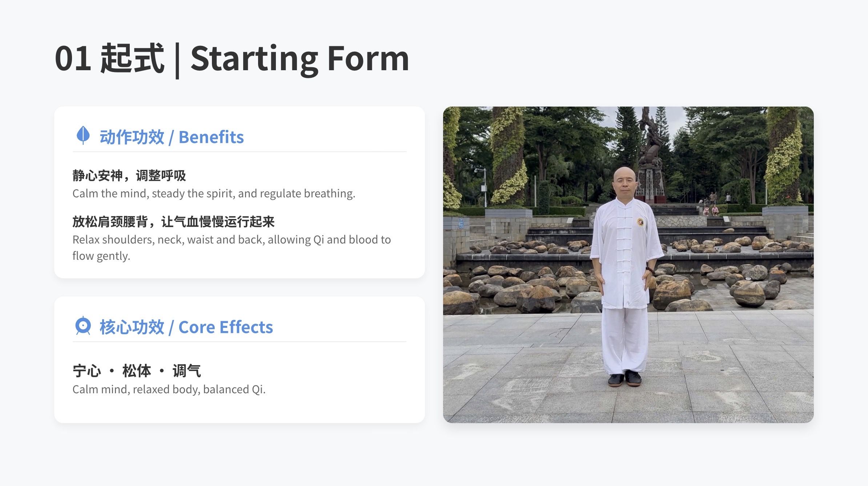Click the Chinese text '静心安神，调整呼吸'
This screenshot has height=486, width=868.
(x=129, y=176)
